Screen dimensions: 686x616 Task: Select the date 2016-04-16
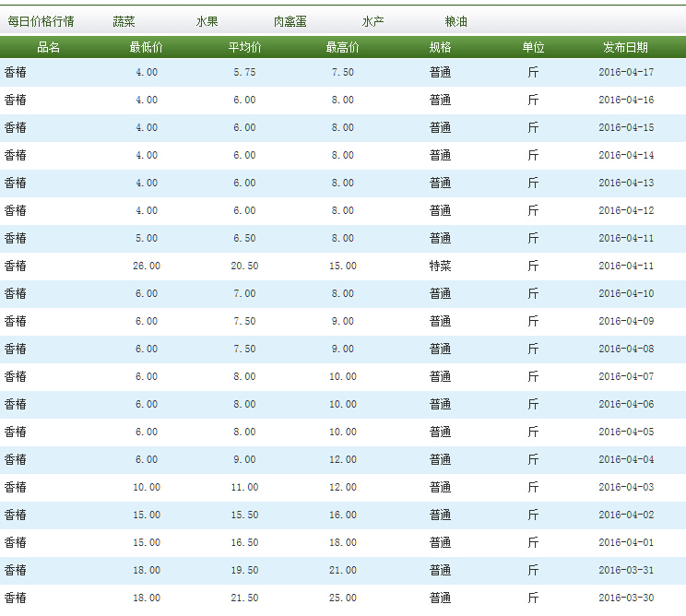tap(626, 100)
